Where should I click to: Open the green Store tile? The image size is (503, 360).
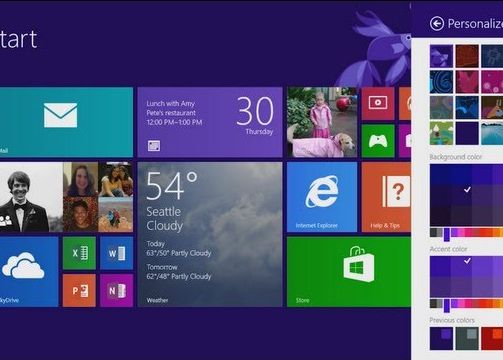pos(349,272)
